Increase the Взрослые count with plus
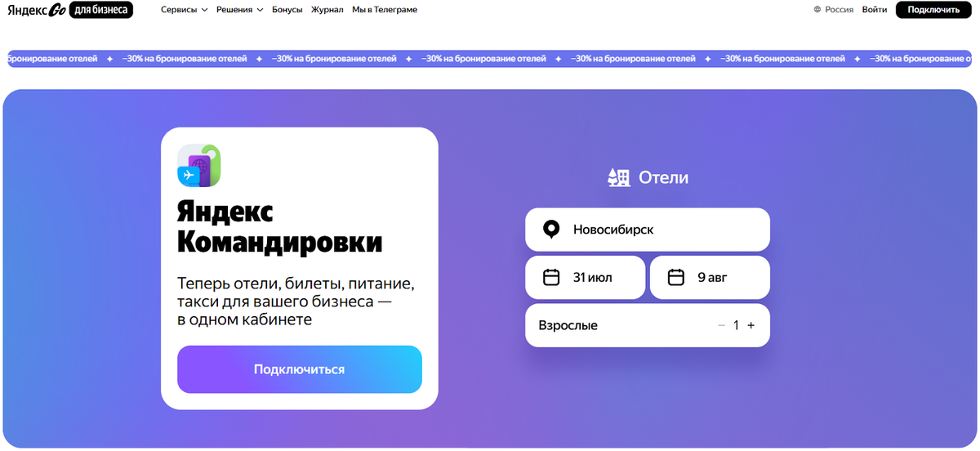 point(751,325)
